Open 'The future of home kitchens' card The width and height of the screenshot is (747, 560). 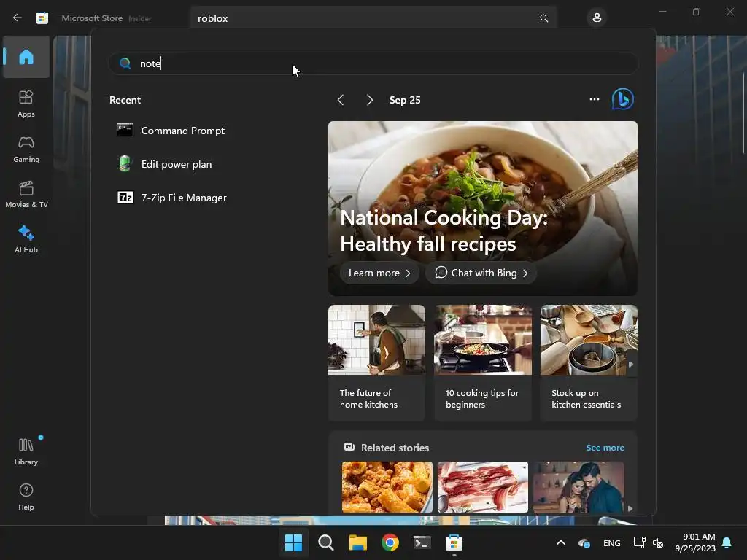tap(376, 363)
